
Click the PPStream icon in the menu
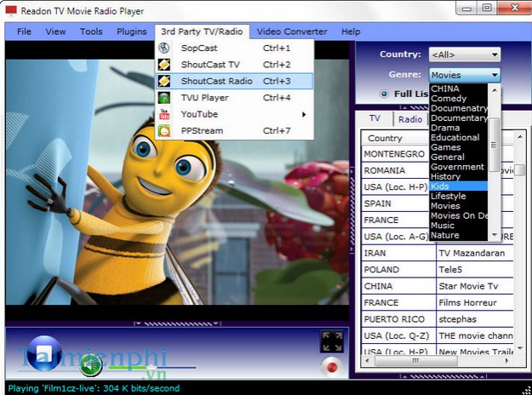164,130
